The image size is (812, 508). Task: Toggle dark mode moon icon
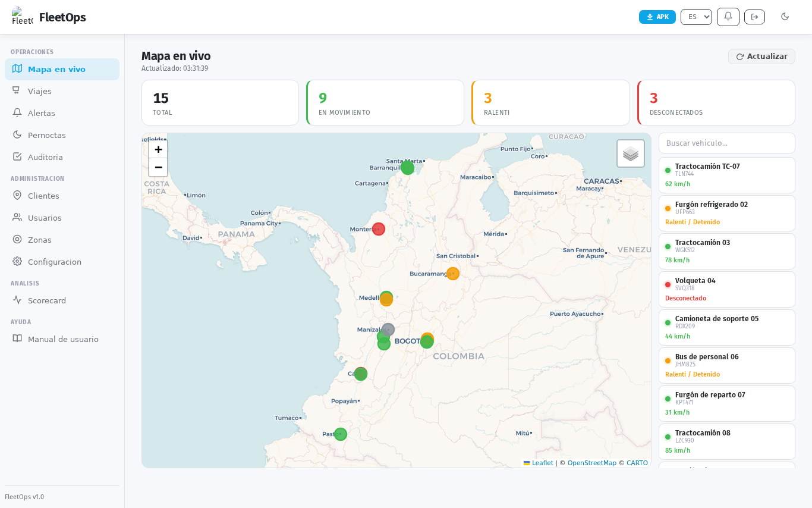(x=785, y=17)
